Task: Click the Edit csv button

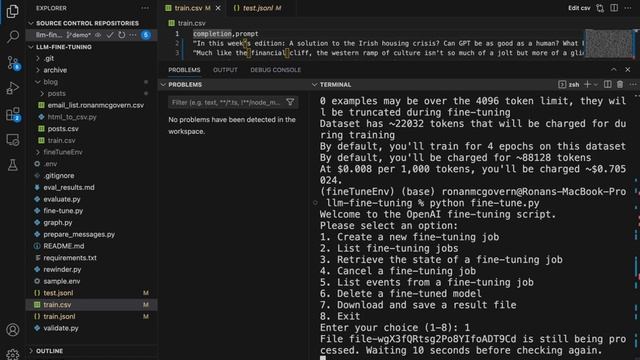Action: tap(579, 8)
